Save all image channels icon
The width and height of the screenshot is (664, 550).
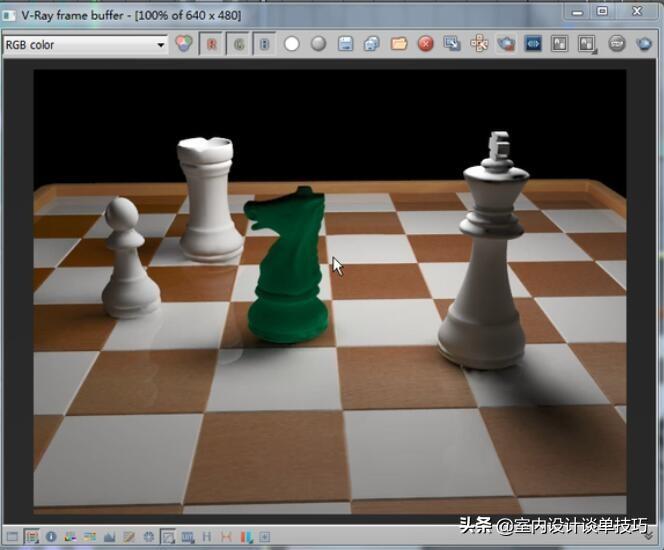coord(371,44)
